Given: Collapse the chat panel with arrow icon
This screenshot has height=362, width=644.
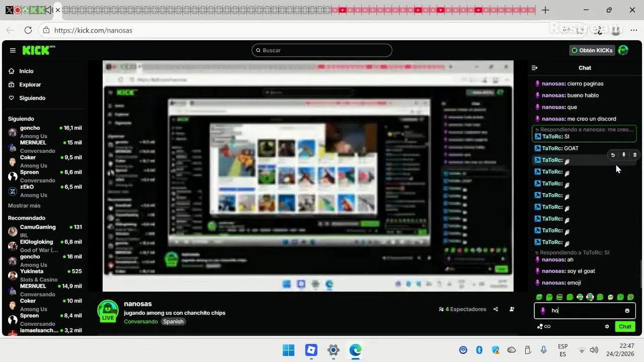Looking at the screenshot, I should 535,68.
